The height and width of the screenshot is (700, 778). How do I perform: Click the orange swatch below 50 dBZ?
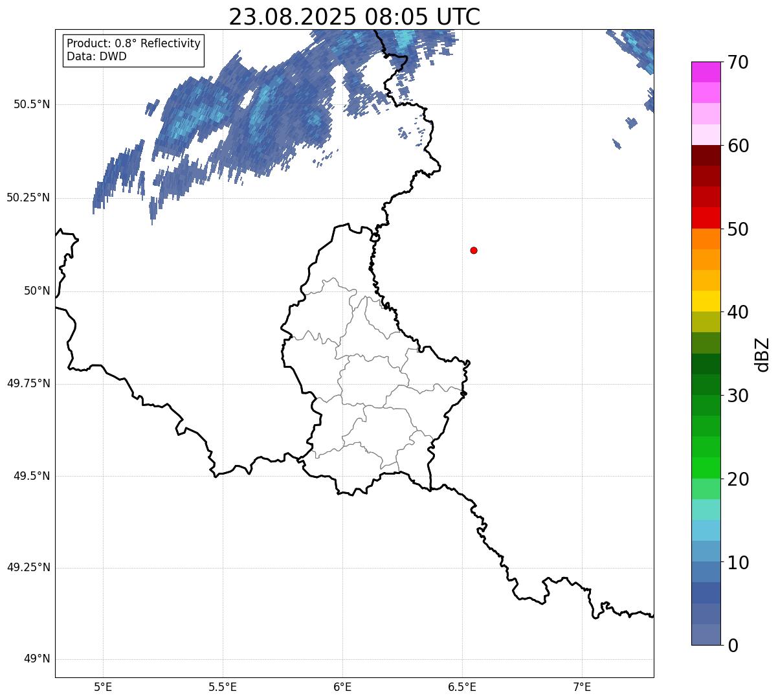tap(706, 238)
